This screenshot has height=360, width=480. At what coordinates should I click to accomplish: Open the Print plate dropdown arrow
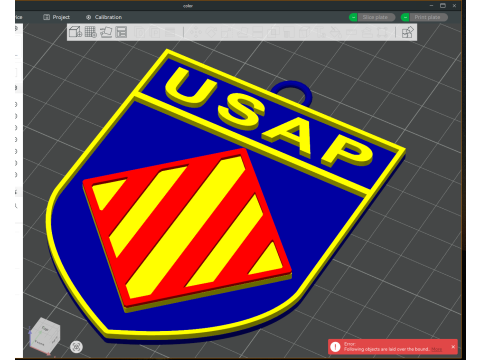[x=405, y=17]
